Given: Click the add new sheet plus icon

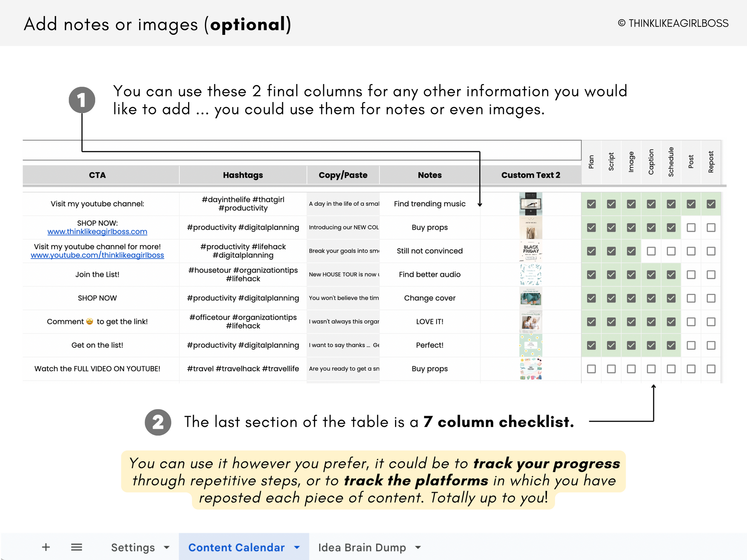Looking at the screenshot, I should [46, 547].
